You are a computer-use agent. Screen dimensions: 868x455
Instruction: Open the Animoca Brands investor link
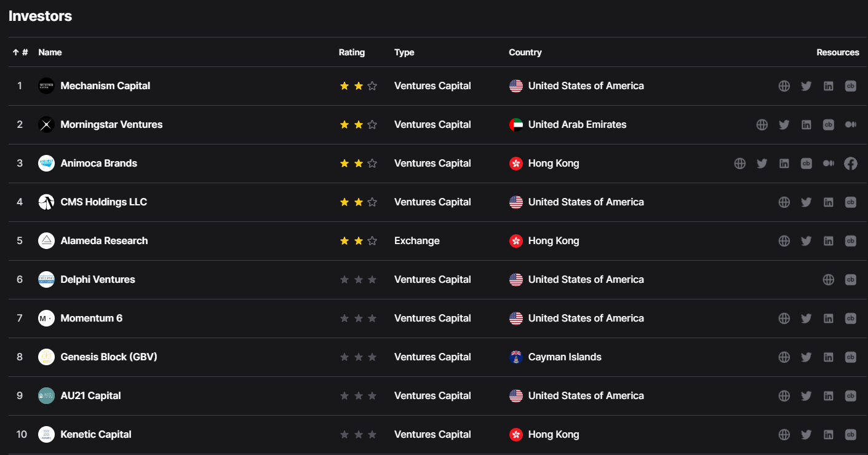(98, 164)
